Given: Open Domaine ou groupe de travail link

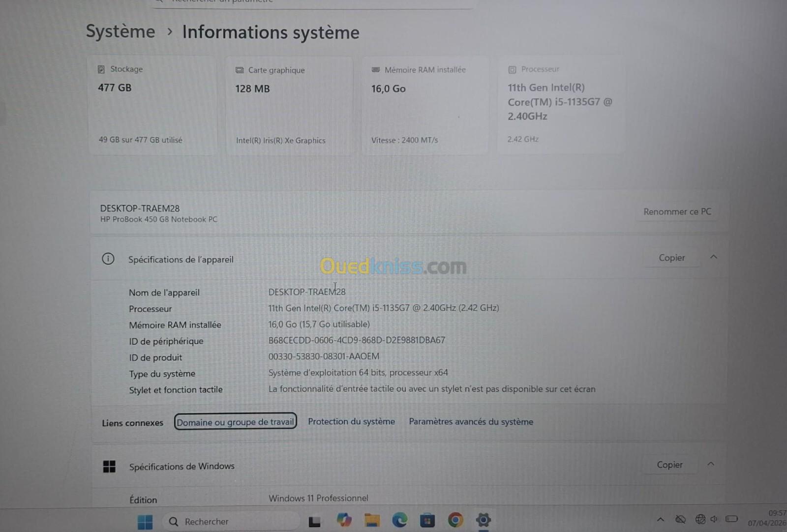Looking at the screenshot, I should (235, 422).
